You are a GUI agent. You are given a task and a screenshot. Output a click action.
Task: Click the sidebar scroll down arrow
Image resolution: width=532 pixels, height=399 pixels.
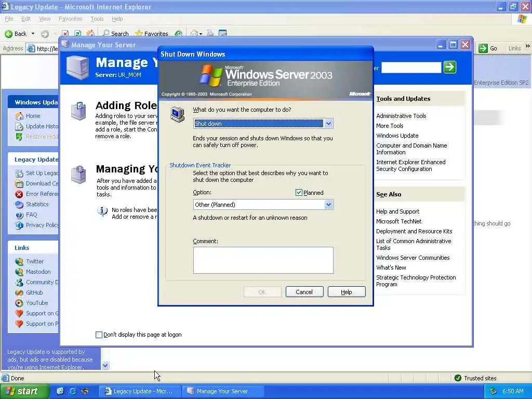click(105, 365)
